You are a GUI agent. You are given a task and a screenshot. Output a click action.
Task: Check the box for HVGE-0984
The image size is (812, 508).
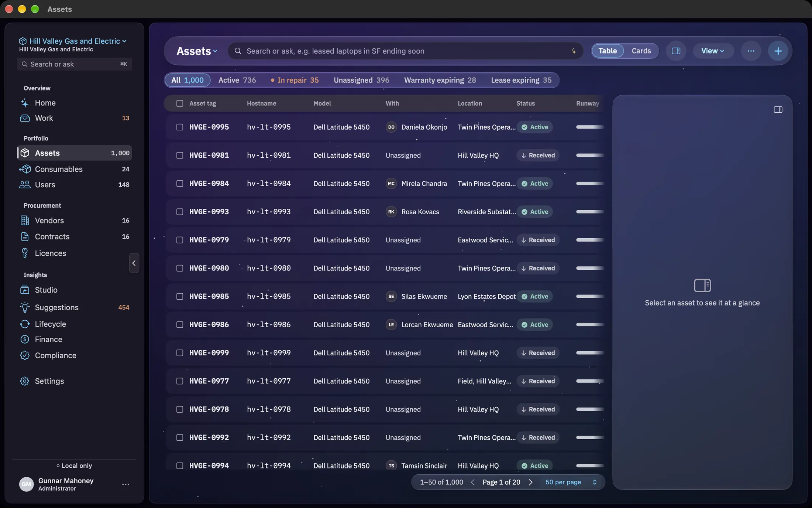point(180,184)
